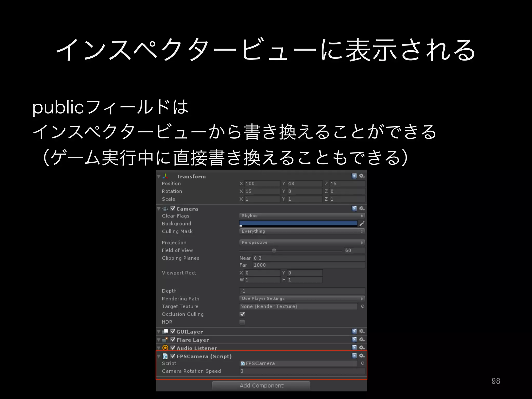Disable the Camera component checkbox
The image size is (532, 399).
(x=173, y=209)
